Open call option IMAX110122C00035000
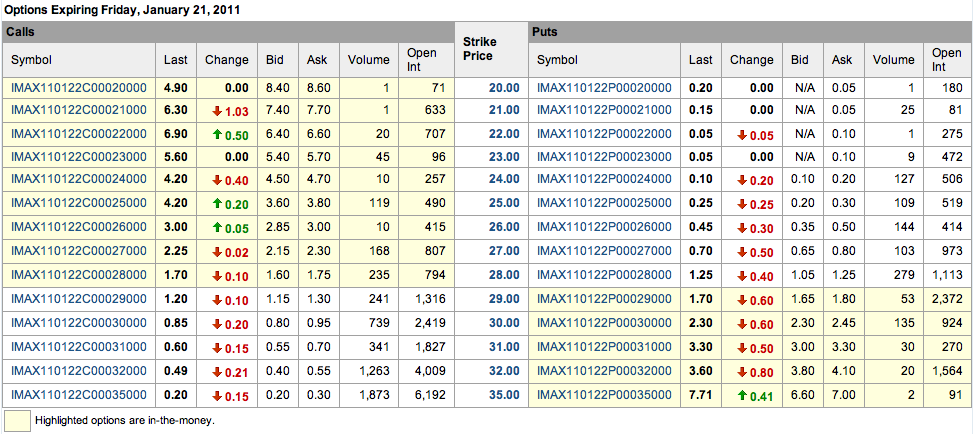This screenshot has width=978, height=434. tap(78, 394)
